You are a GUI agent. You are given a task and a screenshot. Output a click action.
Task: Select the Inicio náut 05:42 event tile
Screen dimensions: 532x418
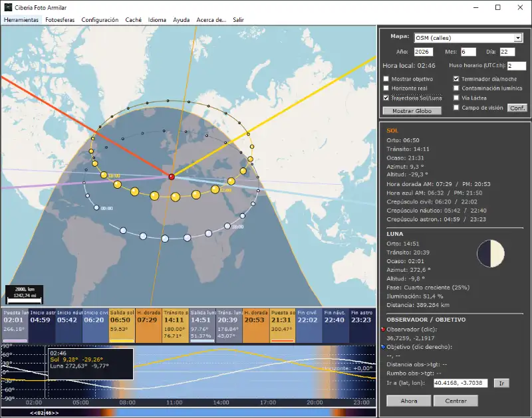click(68, 326)
